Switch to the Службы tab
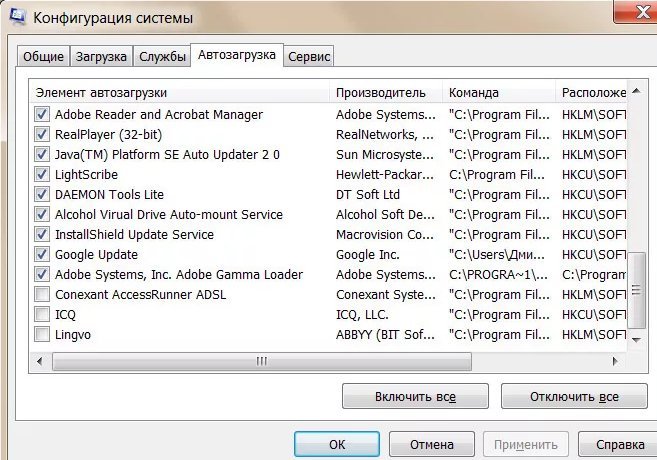 (x=162, y=57)
